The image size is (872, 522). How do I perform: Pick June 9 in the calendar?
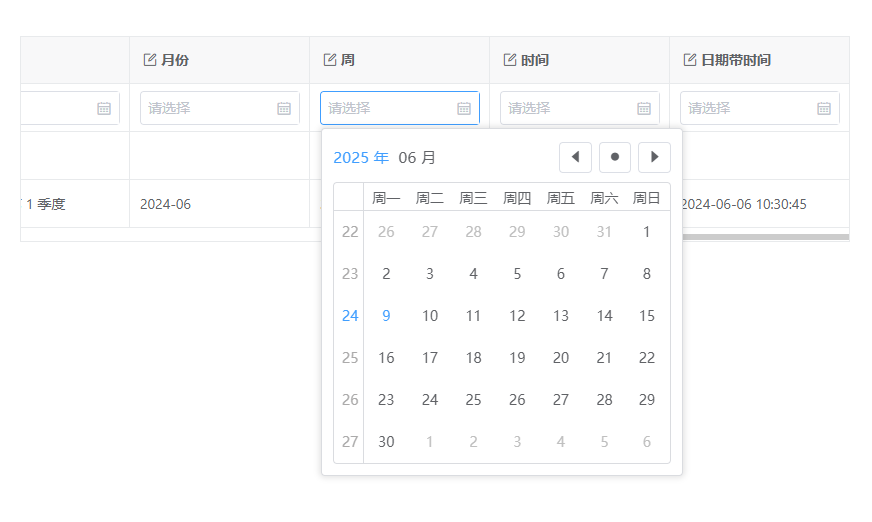click(386, 316)
